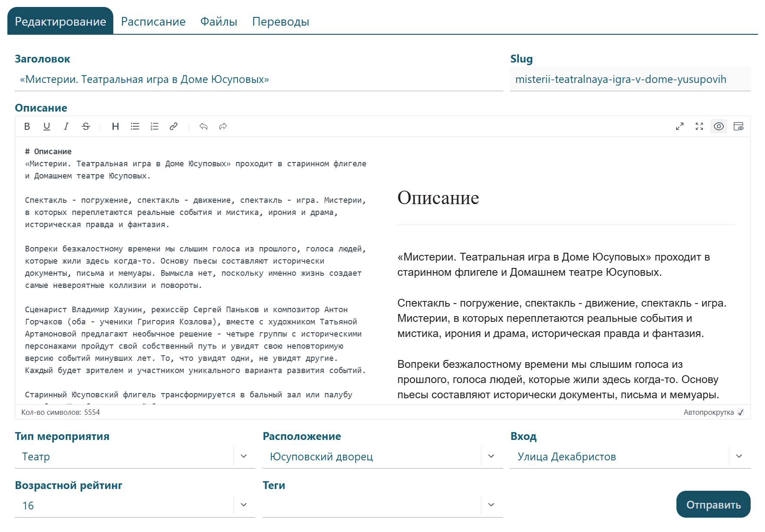The image size is (765, 532).
Task: Toggle the preview eye icon
Action: [719, 126]
